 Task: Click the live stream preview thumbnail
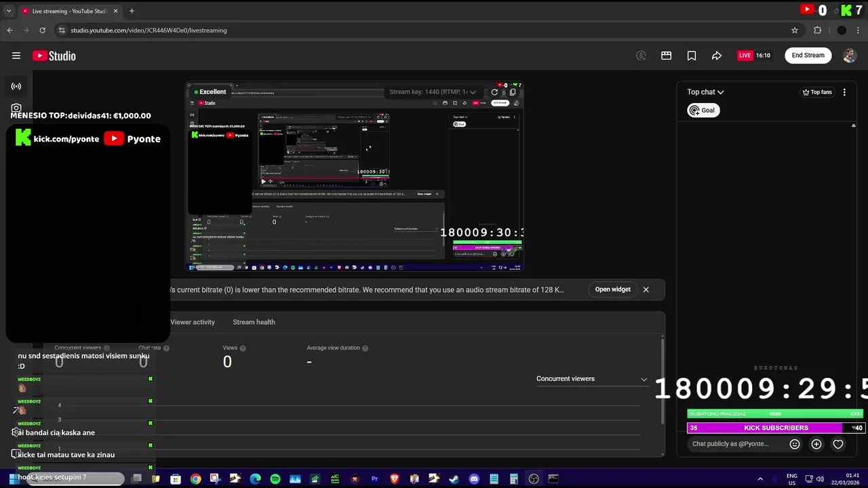[x=355, y=177]
